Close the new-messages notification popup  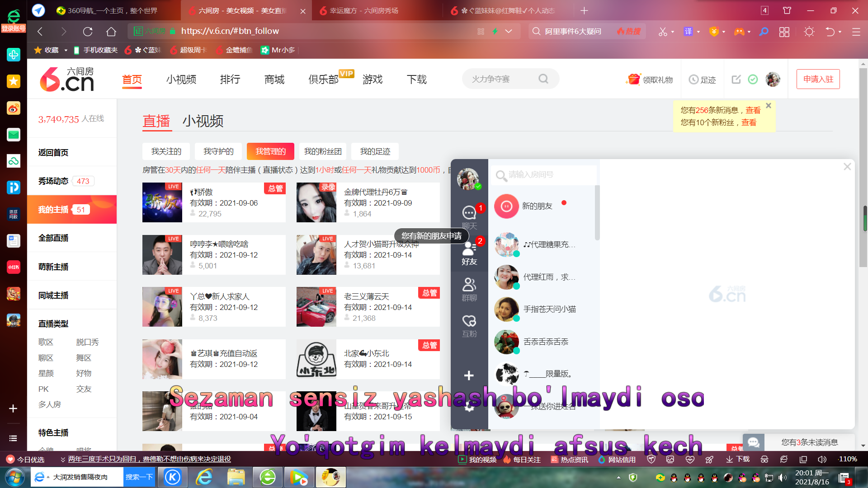769,105
